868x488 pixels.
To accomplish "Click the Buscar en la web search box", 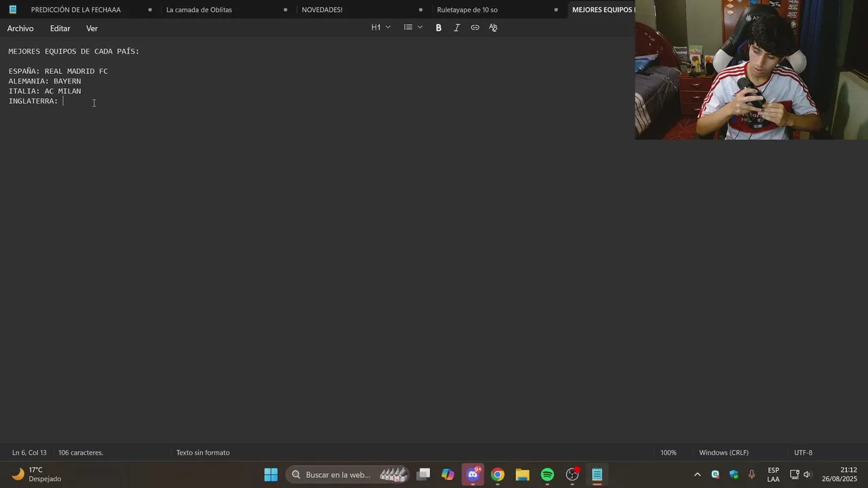I will coord(349,474).
